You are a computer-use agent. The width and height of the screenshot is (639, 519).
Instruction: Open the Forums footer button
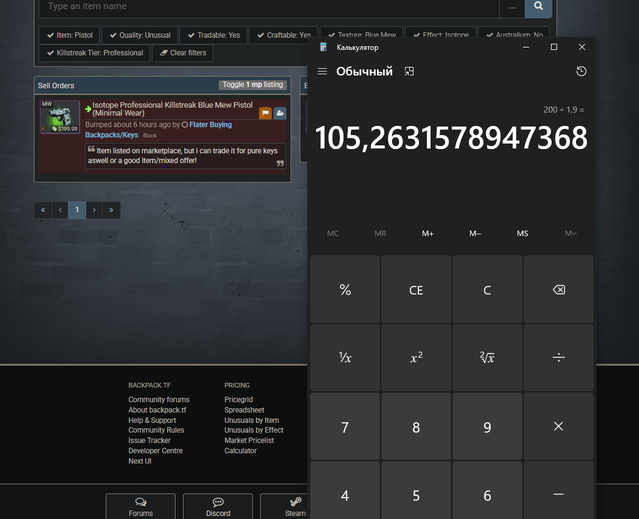click(x=141, y=506)
